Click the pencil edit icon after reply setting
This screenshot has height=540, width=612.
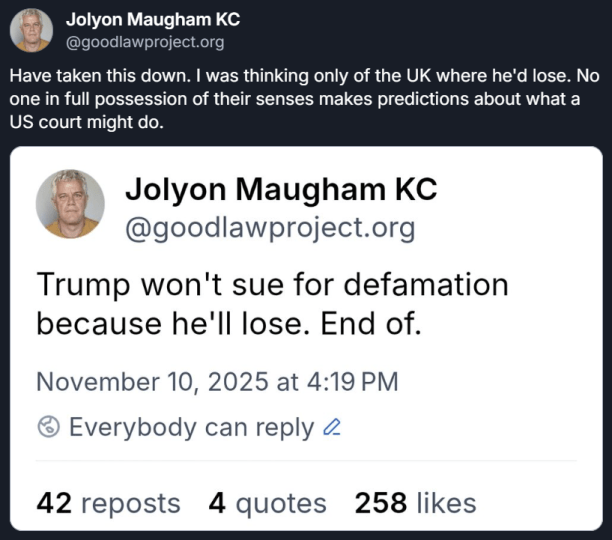[333, 427]
